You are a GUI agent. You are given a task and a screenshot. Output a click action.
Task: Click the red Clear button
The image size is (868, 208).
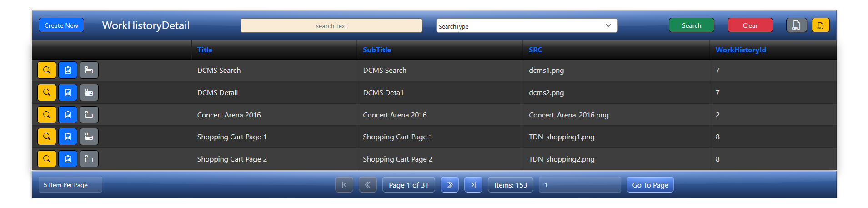(x=750, y=25)
